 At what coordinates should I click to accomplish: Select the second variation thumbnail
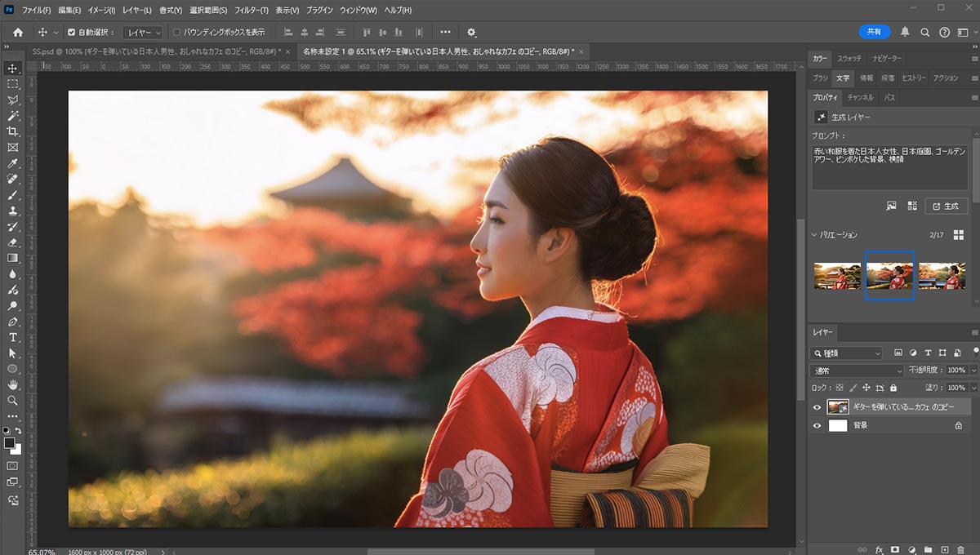click(889, 275)
